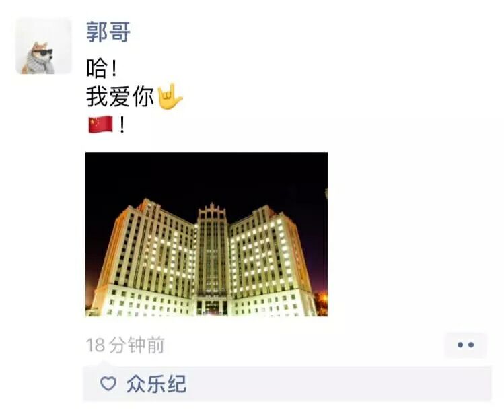Open the two-dot like and comment menu
Screen dimensions: 504x420
466,345
